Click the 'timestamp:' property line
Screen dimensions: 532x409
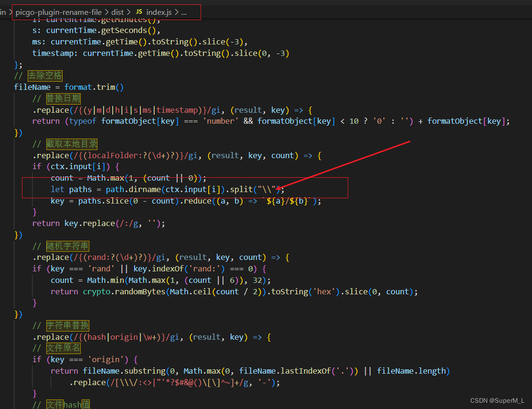click(x=160, y=54)
